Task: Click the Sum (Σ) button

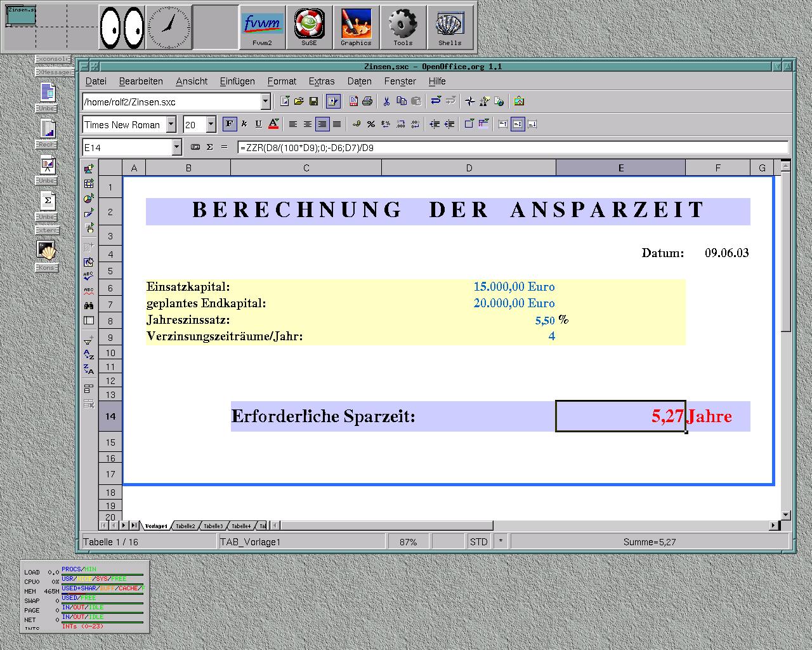Action: click(x=209, y=147)
